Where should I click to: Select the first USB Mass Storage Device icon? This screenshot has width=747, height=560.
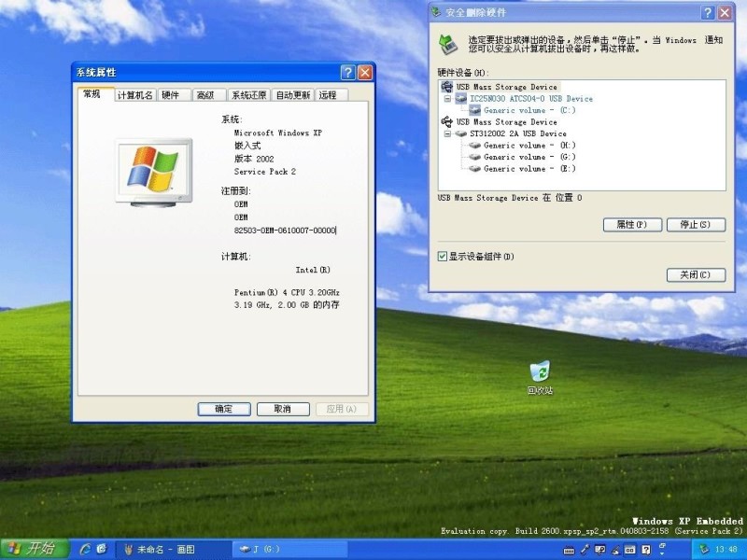pyautogui.click(x=447, y=87)
